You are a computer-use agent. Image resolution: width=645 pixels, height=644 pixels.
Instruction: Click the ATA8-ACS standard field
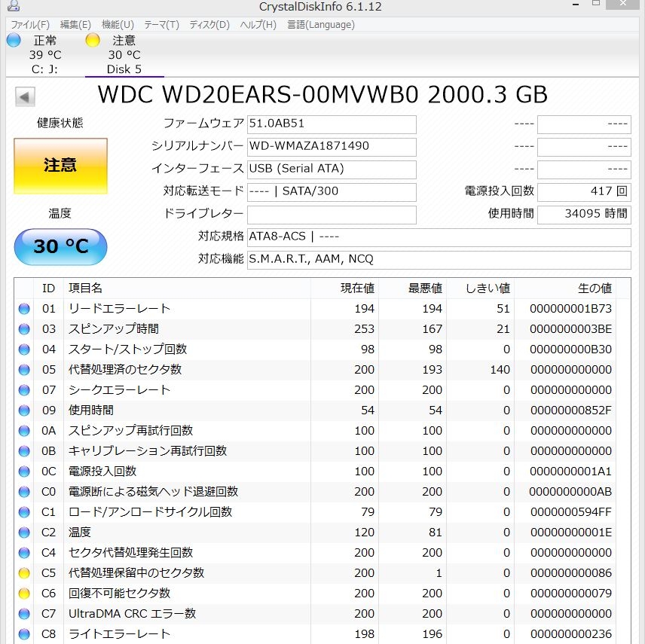coord(439,237)
